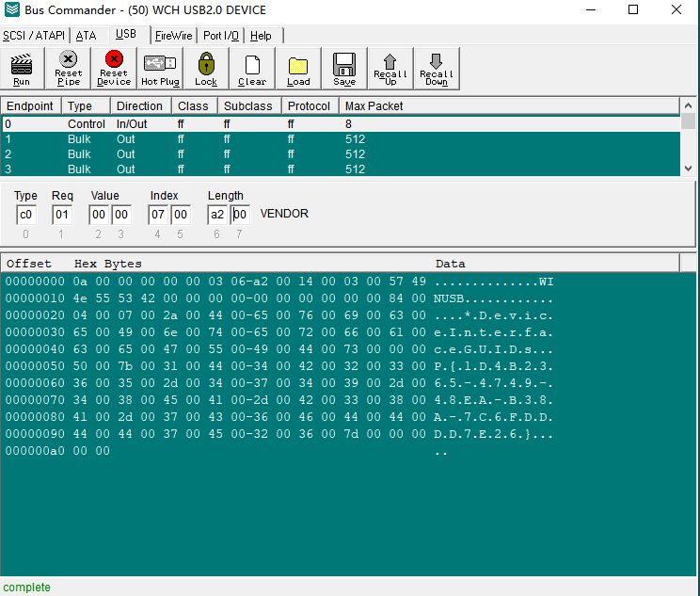Screen dimensions: 700x596
Task: Maximize the Bus Commander window
Action: point(633,9)
